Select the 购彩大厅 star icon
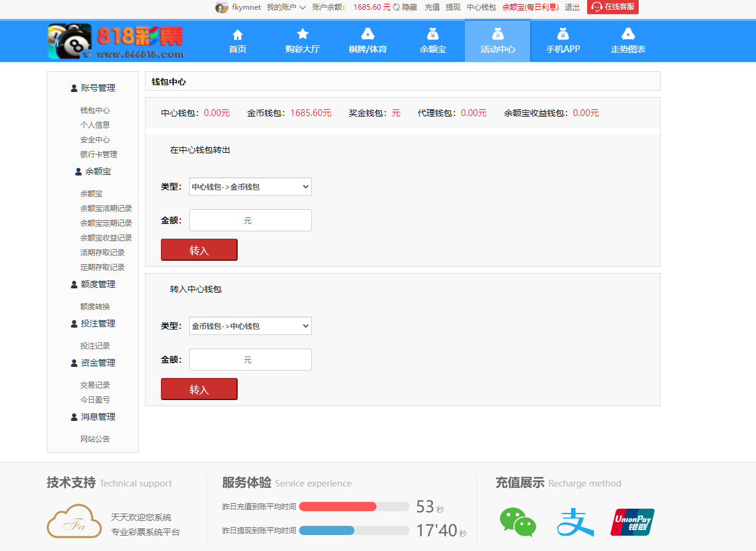Viewport: 756px width, 551px height. pos(302,34)
